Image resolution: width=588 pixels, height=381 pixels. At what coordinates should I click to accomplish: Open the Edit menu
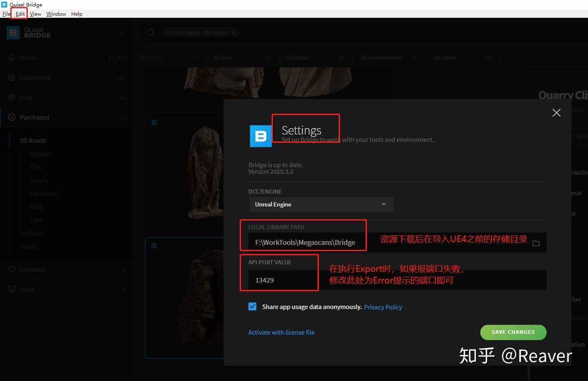pos(19,14)
